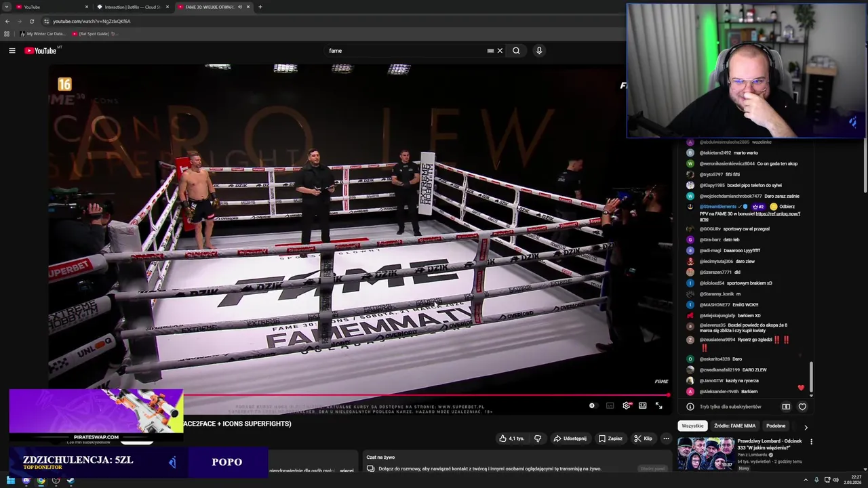Select the Wszystkie filter chip
The height and width of the screenshot is (488, 868).
point(692,426)
